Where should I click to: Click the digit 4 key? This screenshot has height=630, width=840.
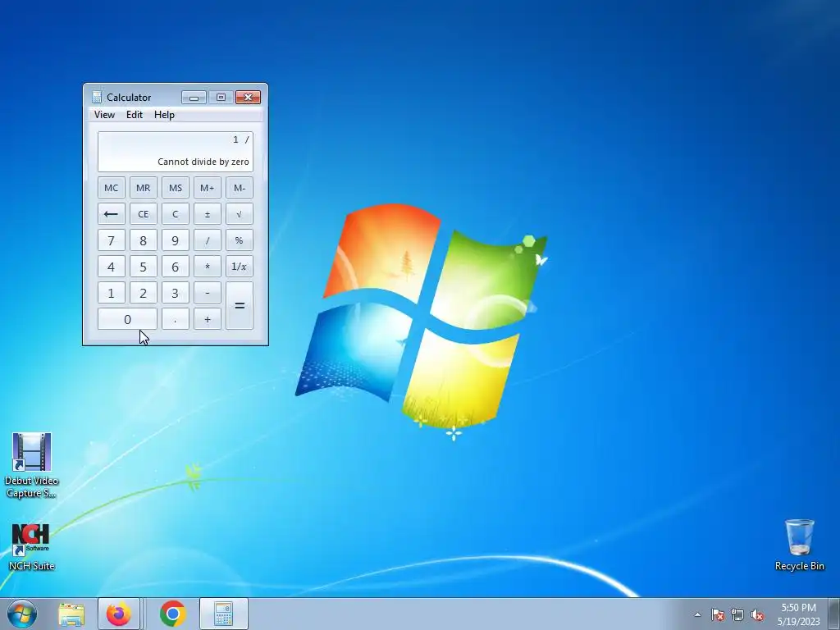(x=112, y=267)
